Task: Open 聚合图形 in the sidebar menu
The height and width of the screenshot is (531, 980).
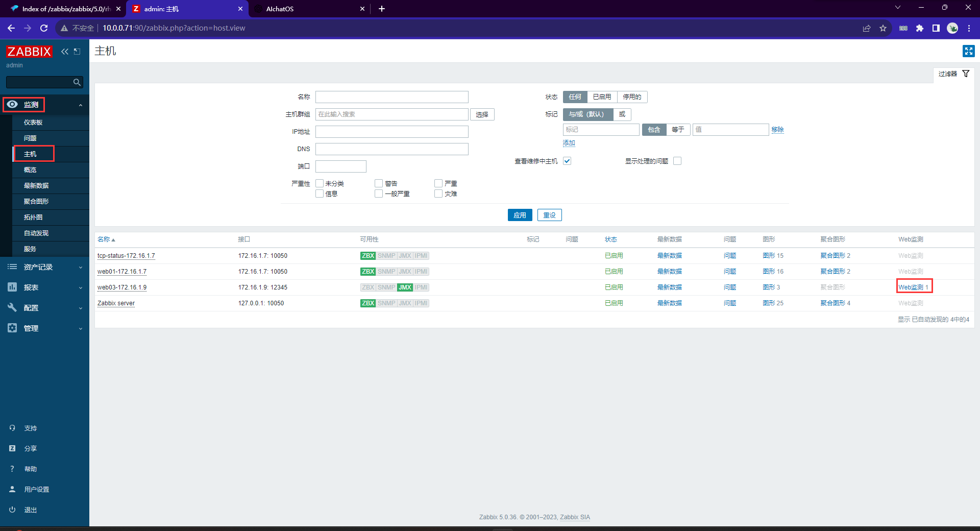Action: (36, 202)
